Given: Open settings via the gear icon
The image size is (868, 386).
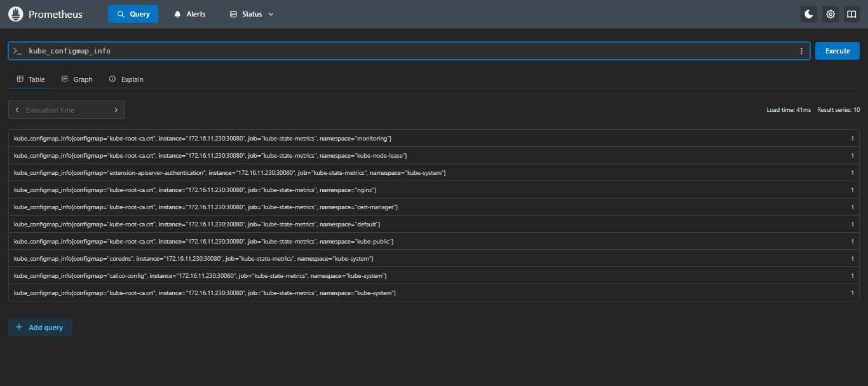Looking at the screenshot, I should [x=830, y=14].
